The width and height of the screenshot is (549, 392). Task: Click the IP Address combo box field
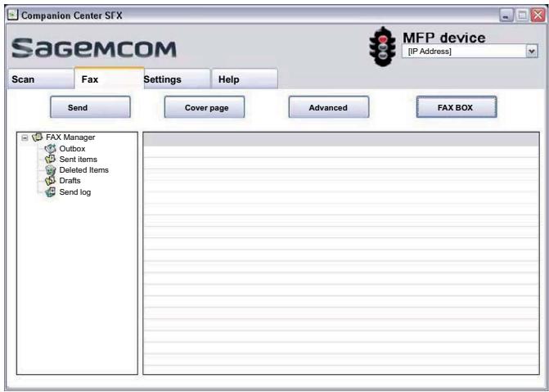coord(469,51)
